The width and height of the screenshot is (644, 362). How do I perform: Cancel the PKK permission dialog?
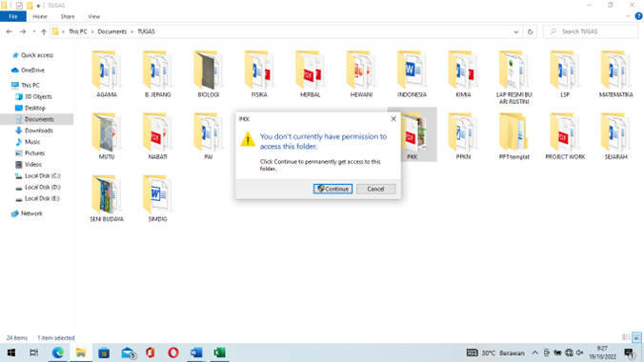click(x=375, y=189)
